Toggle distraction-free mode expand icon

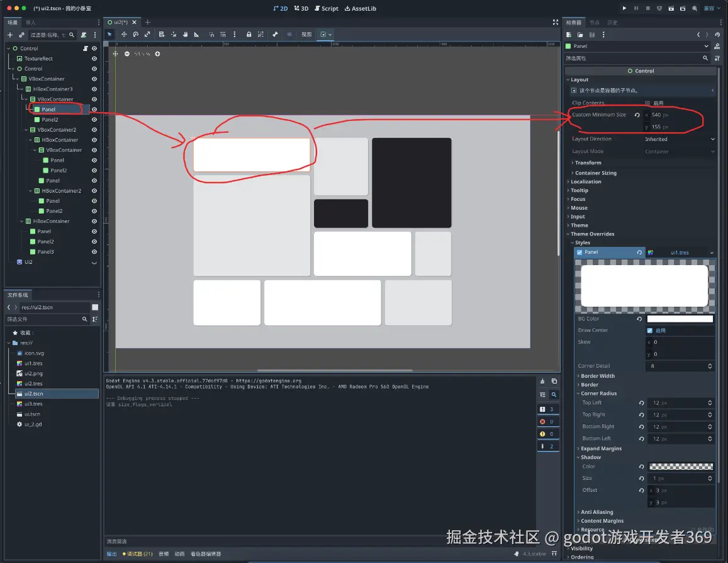556,22
